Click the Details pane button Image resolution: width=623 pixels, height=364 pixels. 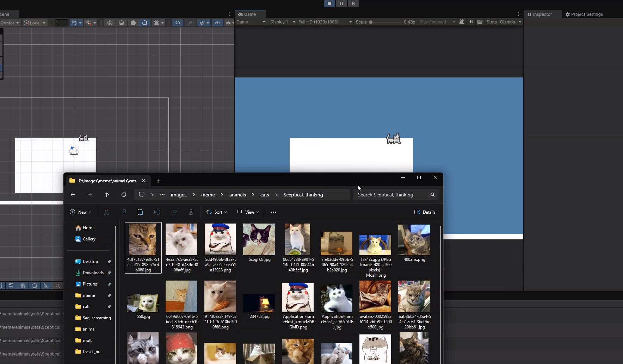pos(425,212)
